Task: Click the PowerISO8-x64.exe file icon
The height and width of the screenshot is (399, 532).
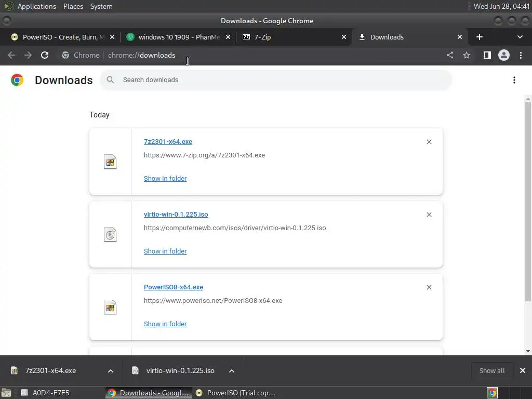Action: click(x=110, y=308)
